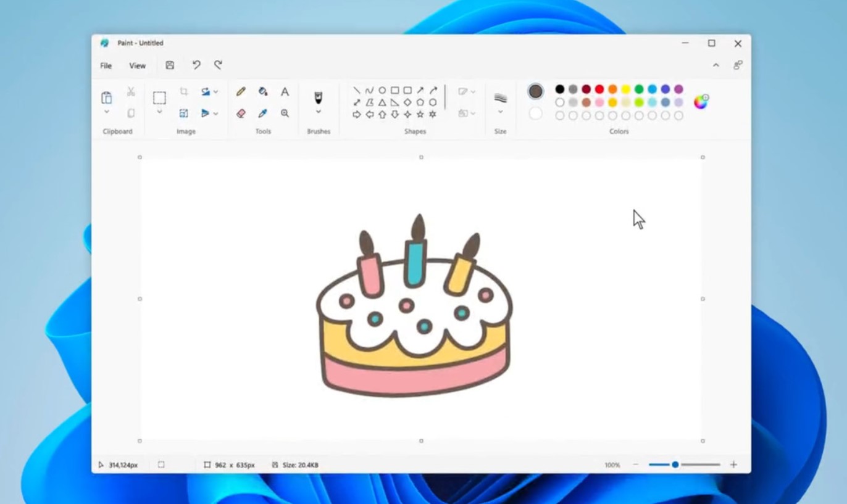Click the pink candle on the cake drawing
This screenshot has height=504, width=847.
371,276
